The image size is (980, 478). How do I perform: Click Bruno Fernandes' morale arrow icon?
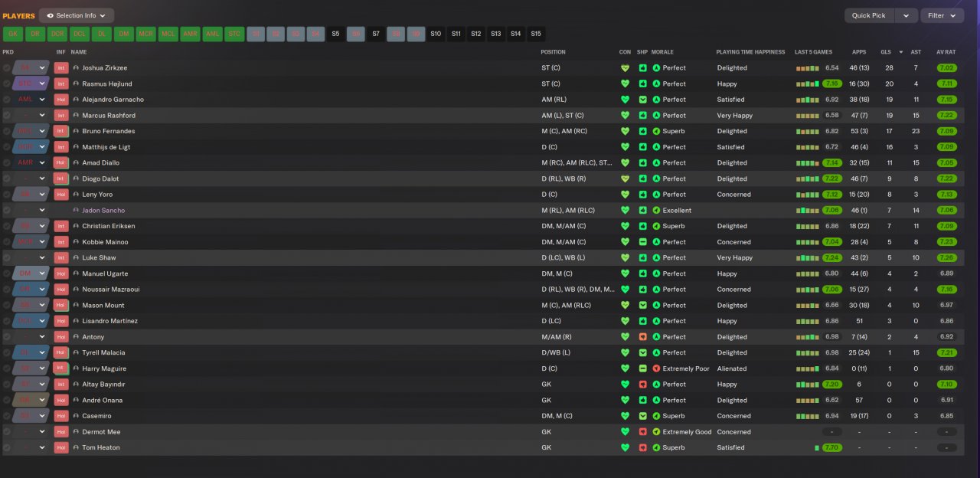coord(656,131)
